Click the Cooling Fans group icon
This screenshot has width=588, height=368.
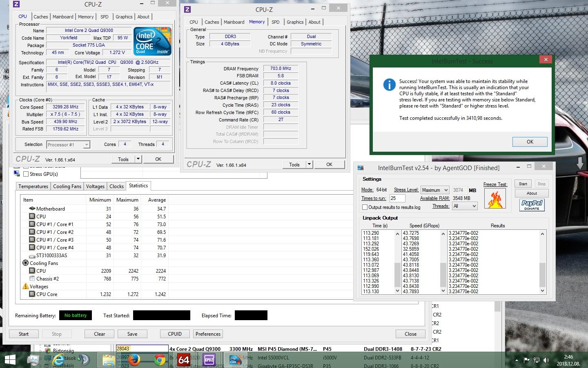pos(25,263)
